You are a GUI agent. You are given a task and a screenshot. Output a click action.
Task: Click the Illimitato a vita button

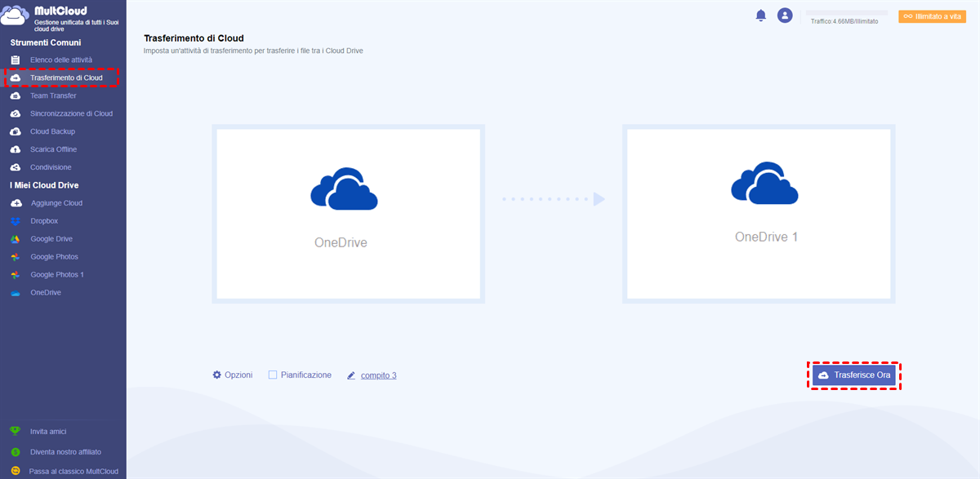(932, 16)
